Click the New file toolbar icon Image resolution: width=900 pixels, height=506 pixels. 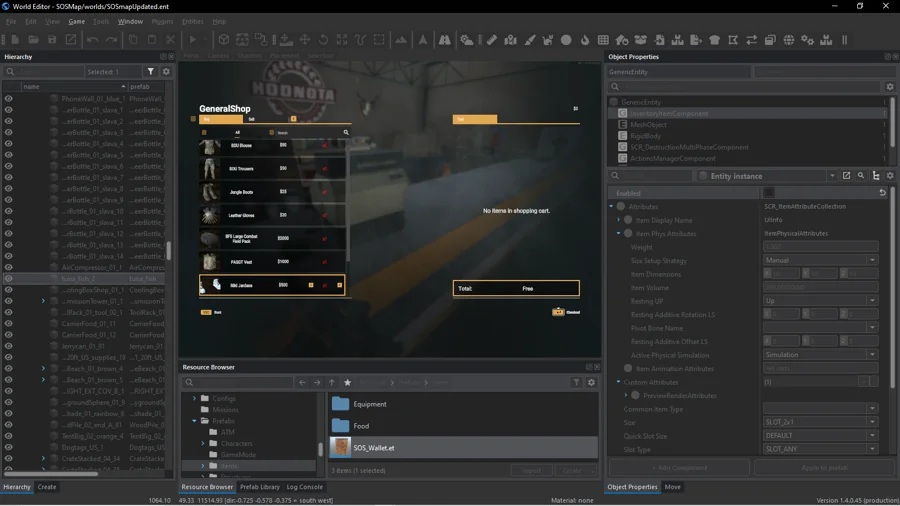pos(15,40)
